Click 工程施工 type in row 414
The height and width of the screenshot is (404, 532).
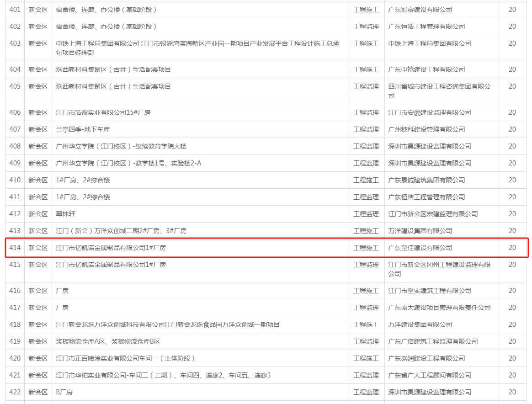[366, 248]
